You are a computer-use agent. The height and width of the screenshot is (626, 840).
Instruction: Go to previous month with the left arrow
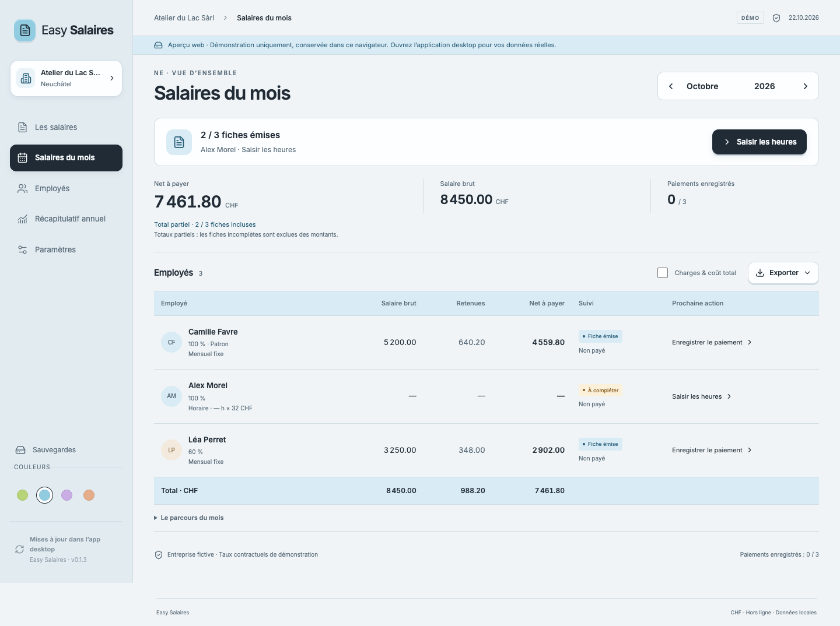click(x=671, y=86)
